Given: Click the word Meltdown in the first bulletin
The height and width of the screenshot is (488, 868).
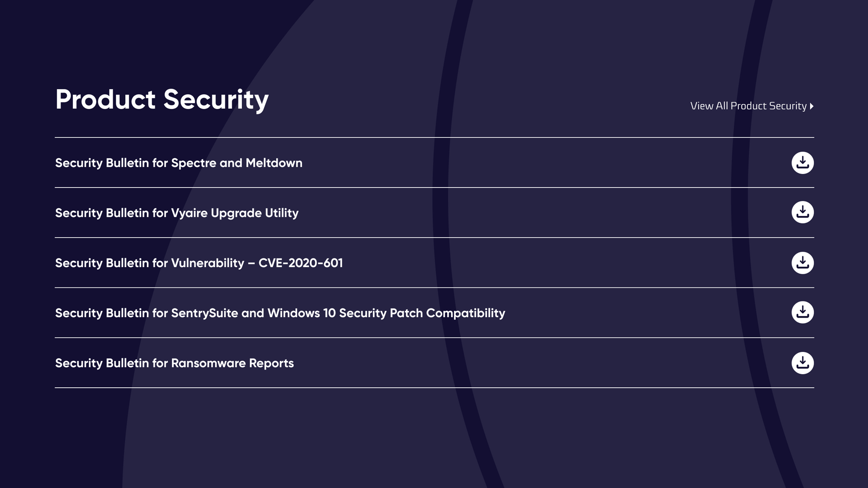Looking at the screenshot, I should pos(274,163).
